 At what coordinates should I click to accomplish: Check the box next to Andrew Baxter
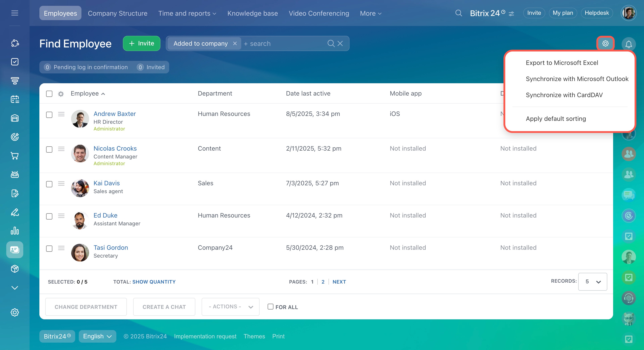(49, 115)
